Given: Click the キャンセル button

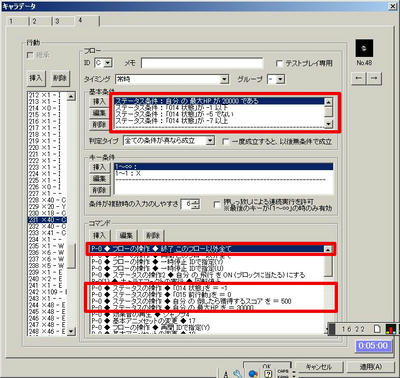Looking at the screenshot, I should pos(319,367).
